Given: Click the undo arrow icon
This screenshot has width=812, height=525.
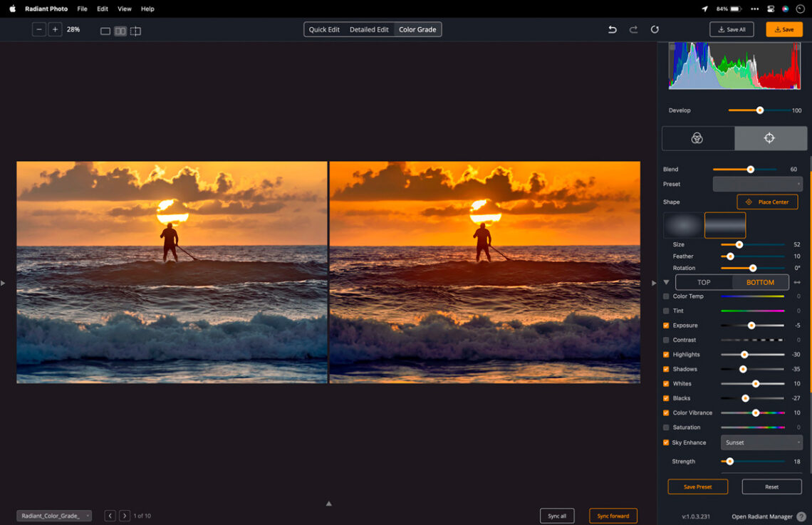Looking at the screenshot, I should coord(613,30).
